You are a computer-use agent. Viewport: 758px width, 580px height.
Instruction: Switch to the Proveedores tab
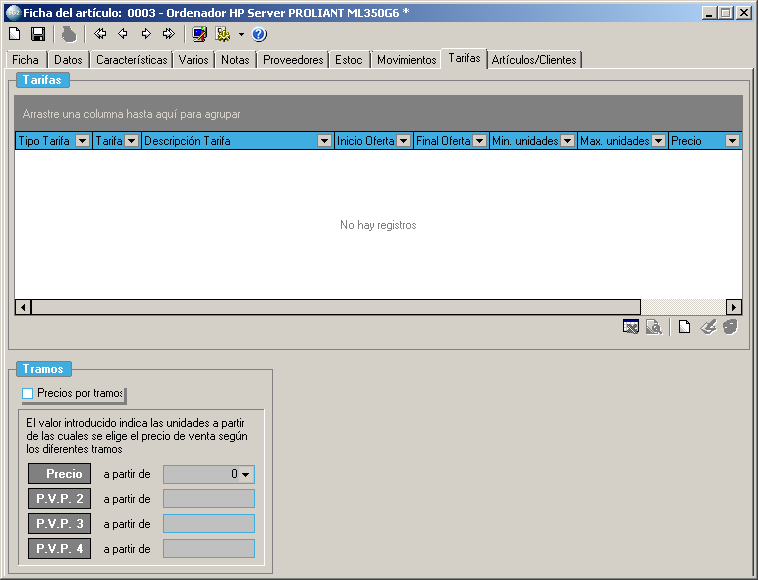click(293, 60)
